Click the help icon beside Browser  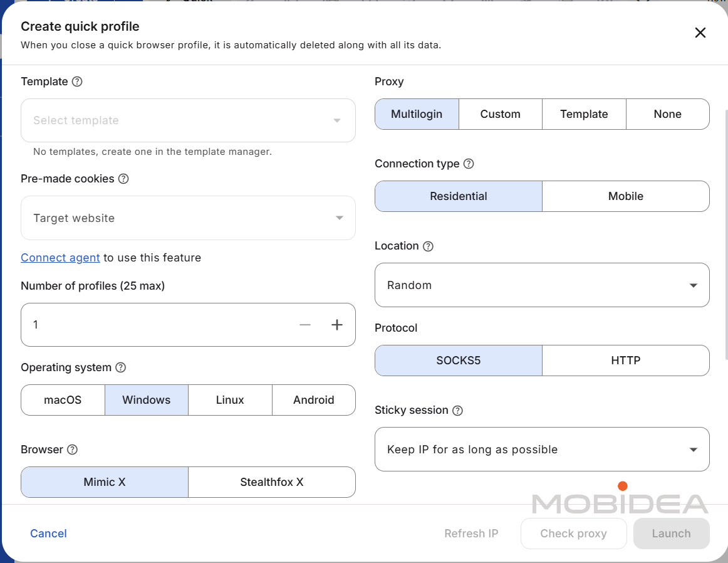73,450
